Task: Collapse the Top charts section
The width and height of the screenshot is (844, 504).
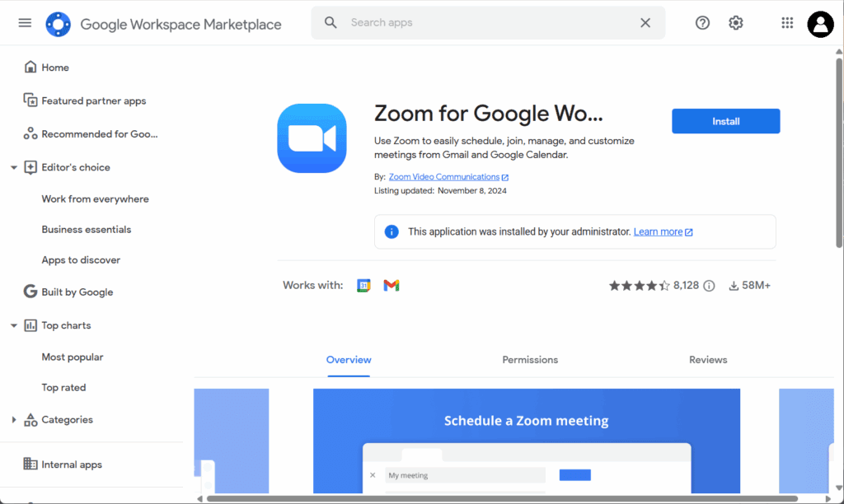Action: (x=14, y=325)
